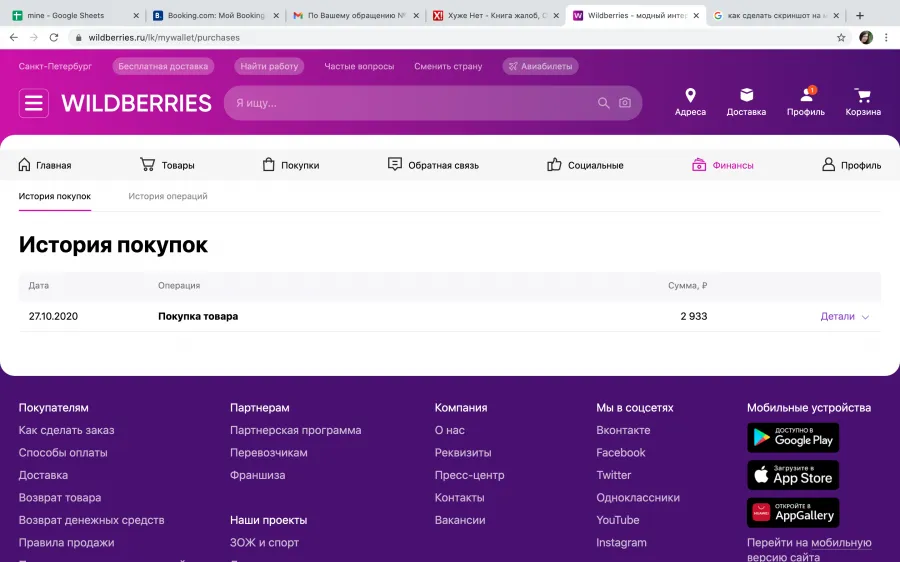900x562 pixels.
Task: Open the Профиль item in the account menu
Action: tap(851, 165)
